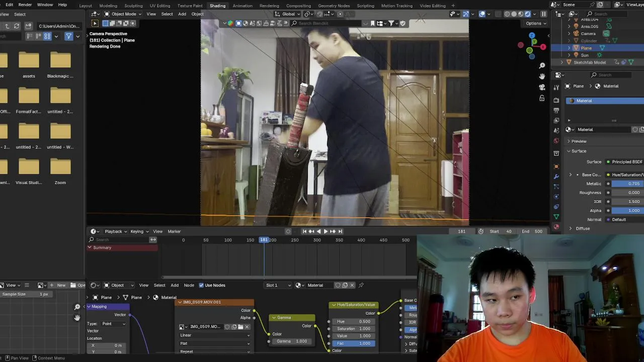The height and width of the screenshot is (362, 644).
Task: Open the Render menu
Action: [x=25, y=5]
